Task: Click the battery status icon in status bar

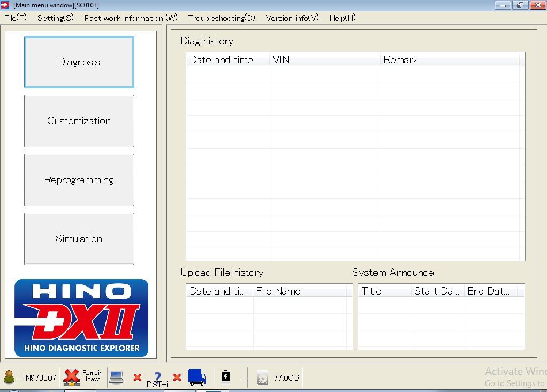Action: pos(226,378)
